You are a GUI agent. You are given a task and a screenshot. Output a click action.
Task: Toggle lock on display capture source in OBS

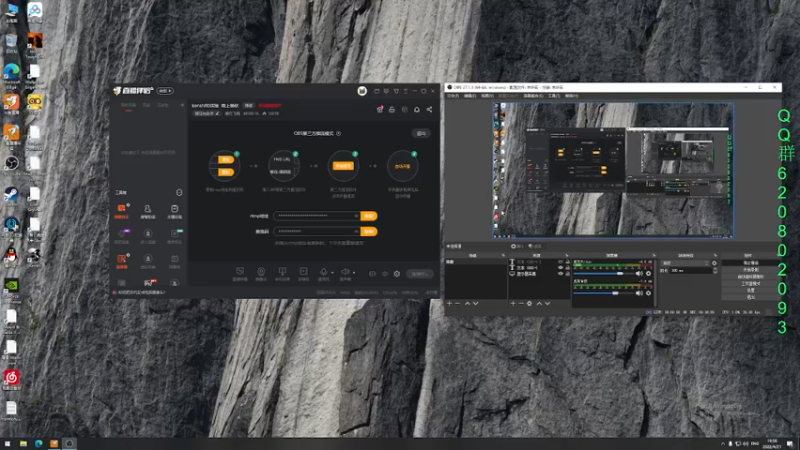(567, 273)
